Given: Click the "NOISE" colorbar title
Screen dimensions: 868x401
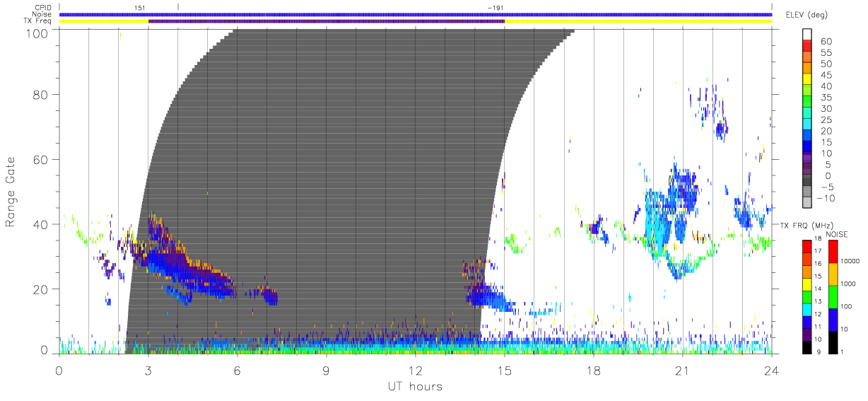Looking at the screenshot, I should [836, 234].
